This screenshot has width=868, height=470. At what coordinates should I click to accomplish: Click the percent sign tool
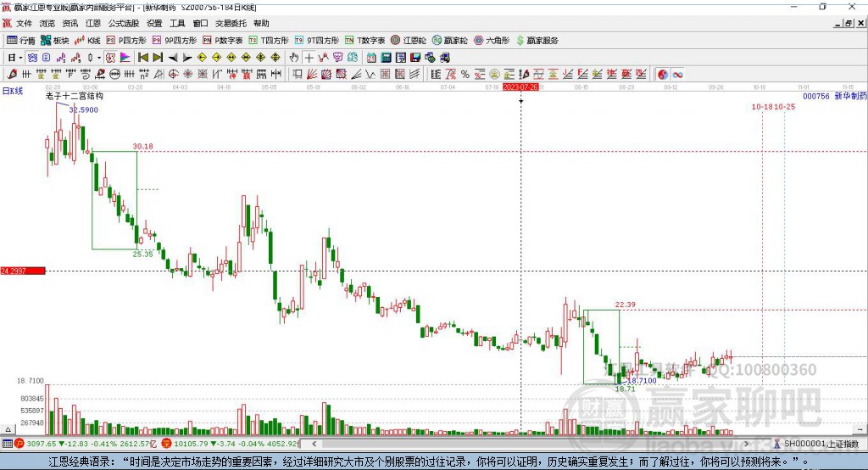[465, 74]
